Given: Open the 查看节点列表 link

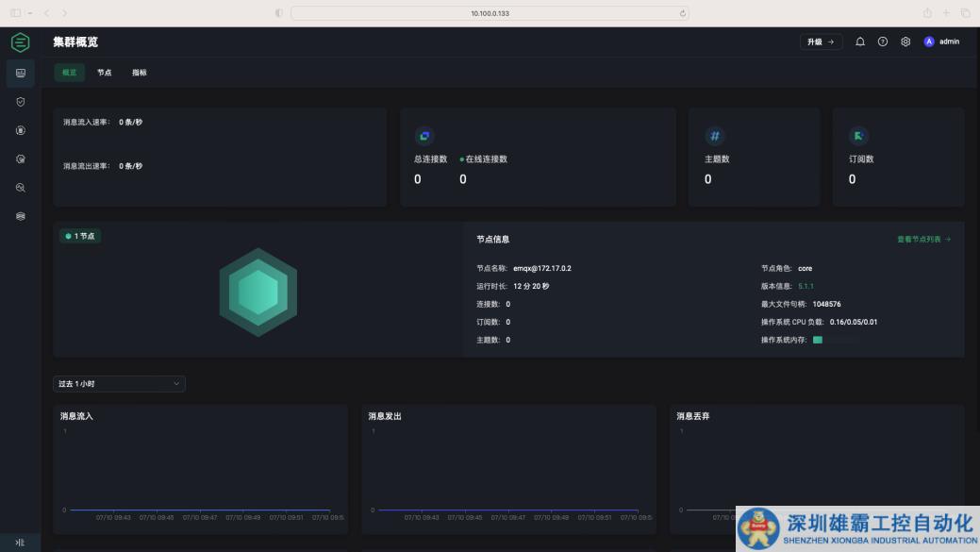Looking at the screenshot, I should (x=923, y=240).
